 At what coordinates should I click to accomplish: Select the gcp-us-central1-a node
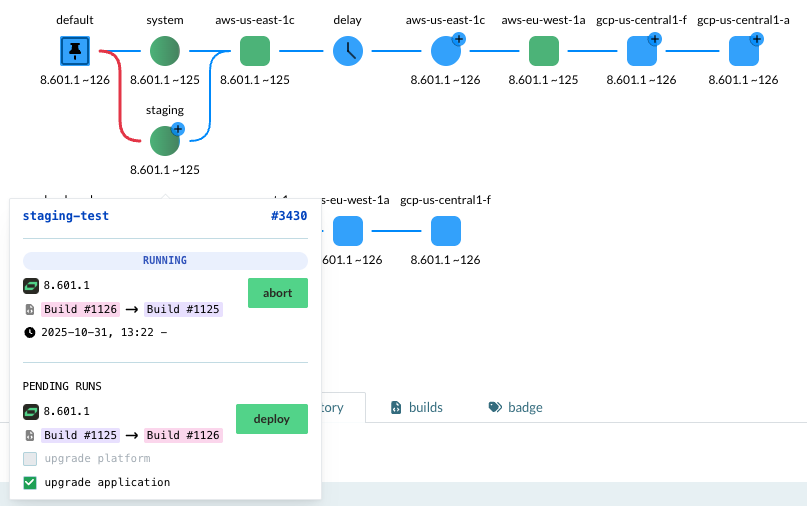[x=743, y=51]
